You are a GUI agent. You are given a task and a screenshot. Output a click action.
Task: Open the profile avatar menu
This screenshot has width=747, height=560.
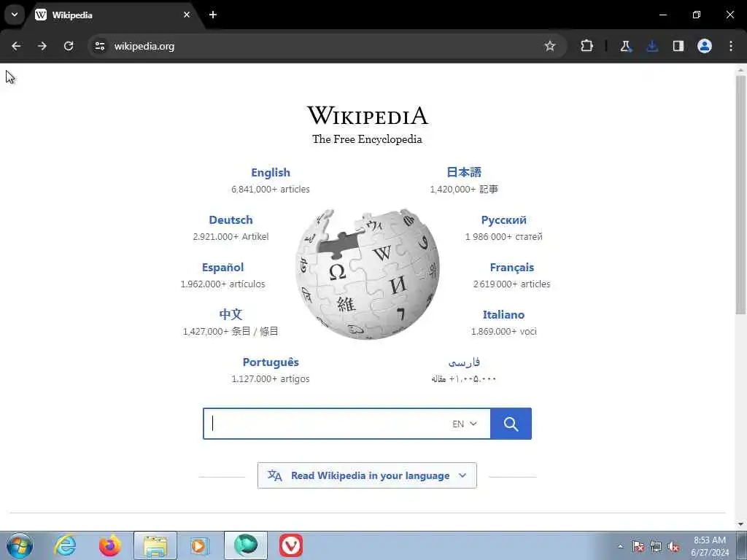(x=705, y=46)
